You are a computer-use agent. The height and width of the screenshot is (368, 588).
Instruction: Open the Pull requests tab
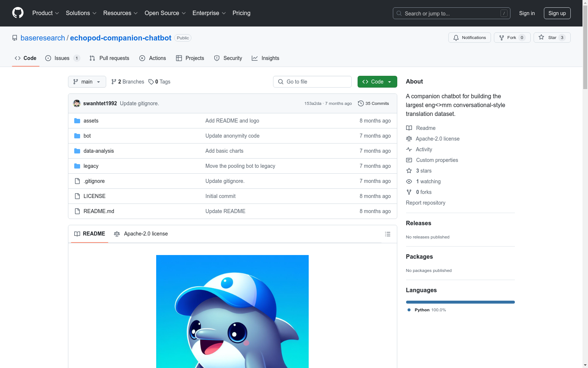(x=110, y=58)
